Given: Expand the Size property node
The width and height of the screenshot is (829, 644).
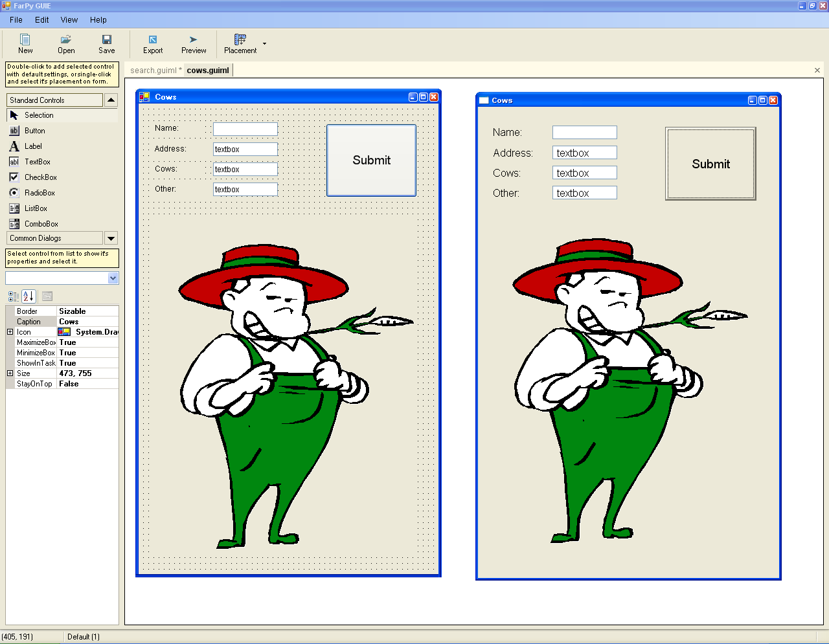Looking at the screenshot, I should pyautogui.click(x=10, y=373).
